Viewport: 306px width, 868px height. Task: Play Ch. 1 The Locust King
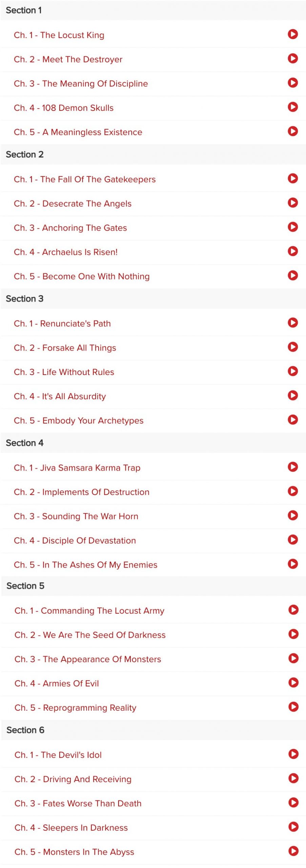tap(293, 34)
